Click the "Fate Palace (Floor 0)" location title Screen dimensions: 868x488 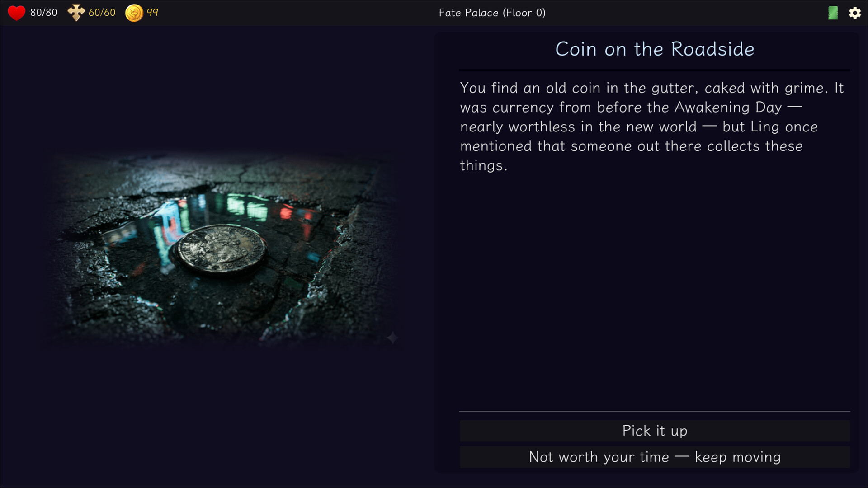(x=492, y=13)
